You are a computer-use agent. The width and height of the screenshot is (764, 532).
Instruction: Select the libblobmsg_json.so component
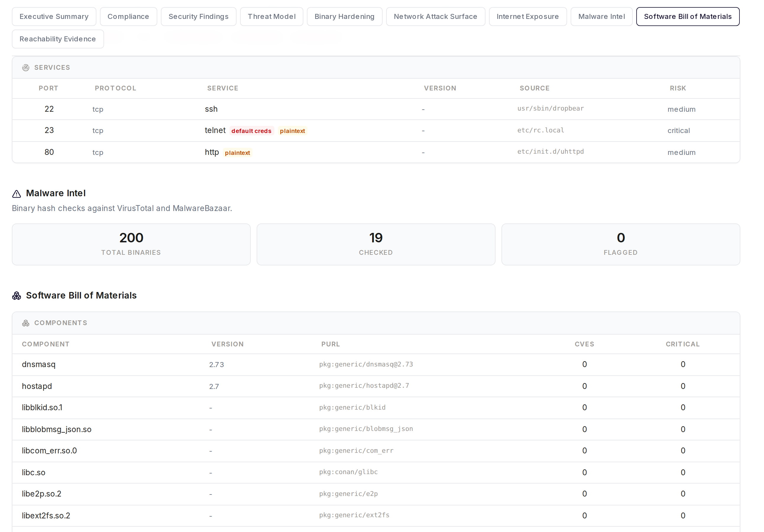[x=56, y=429]
